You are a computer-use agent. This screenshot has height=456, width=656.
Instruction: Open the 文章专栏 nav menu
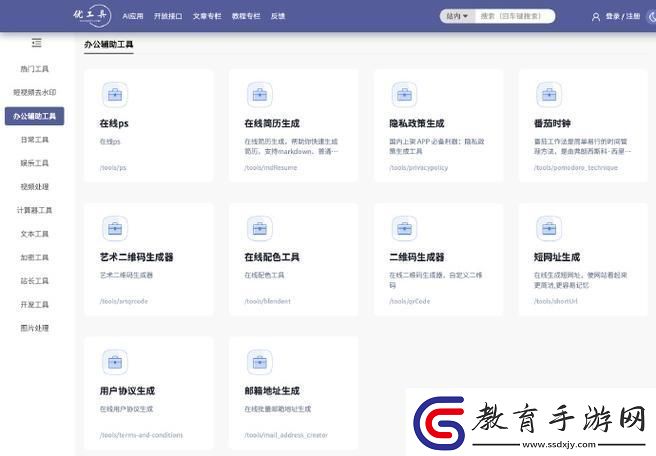(x=207, y=16)
